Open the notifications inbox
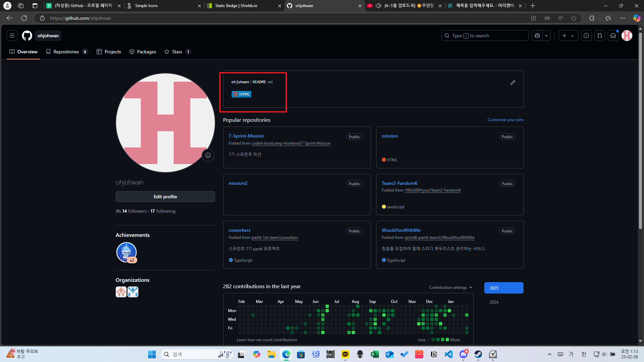Viewport: 644px width, 362px height. coord(613,36)
